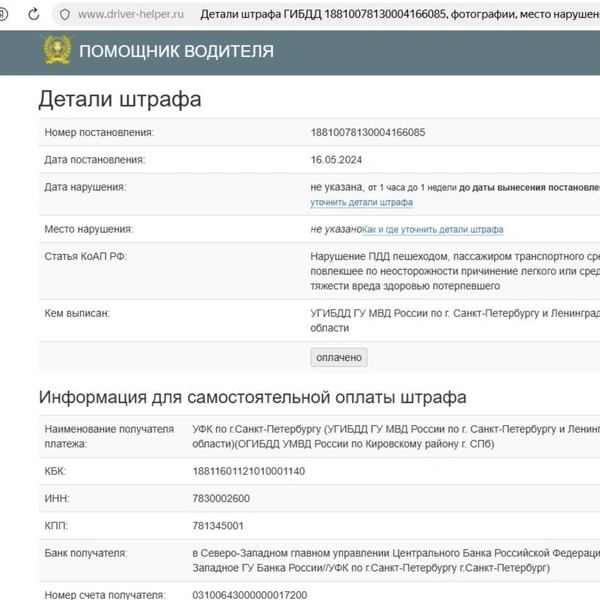600x600 pixels.
Task: Click the 'Номер постановления:' label
Action: [x=99, y=132]
